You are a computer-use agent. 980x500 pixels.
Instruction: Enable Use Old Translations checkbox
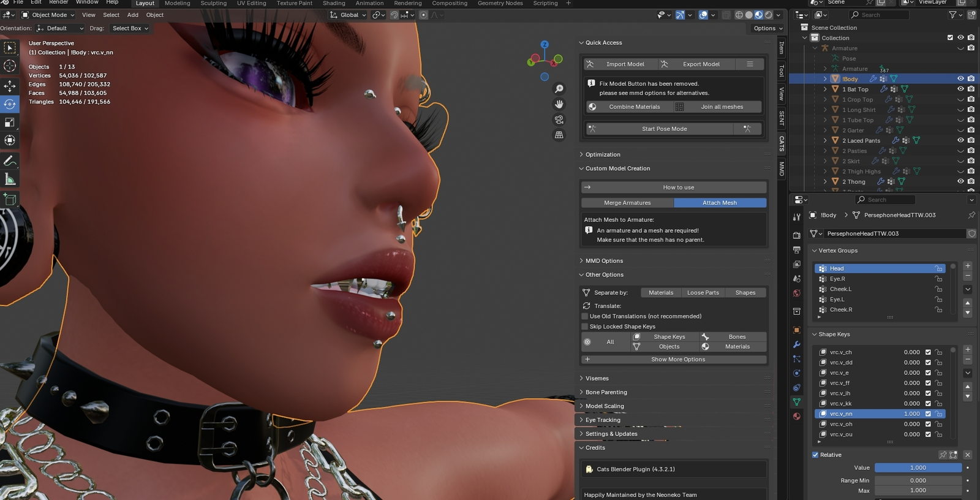click(x=585, y=316)
